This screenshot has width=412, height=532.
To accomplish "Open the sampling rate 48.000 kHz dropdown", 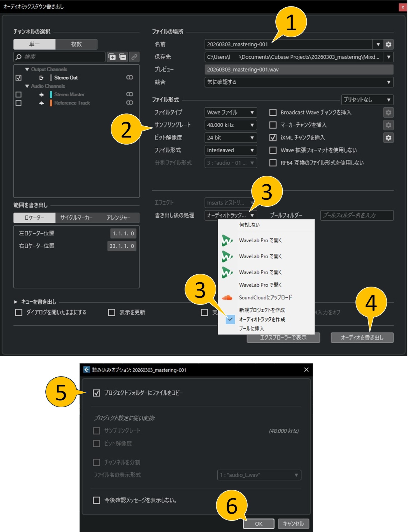I will [231, 125].
